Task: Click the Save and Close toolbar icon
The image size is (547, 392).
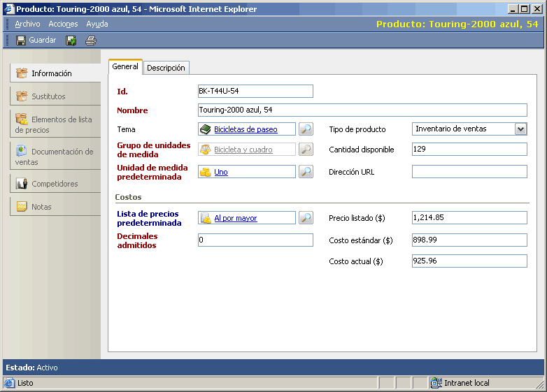Action: pos(71,41)
